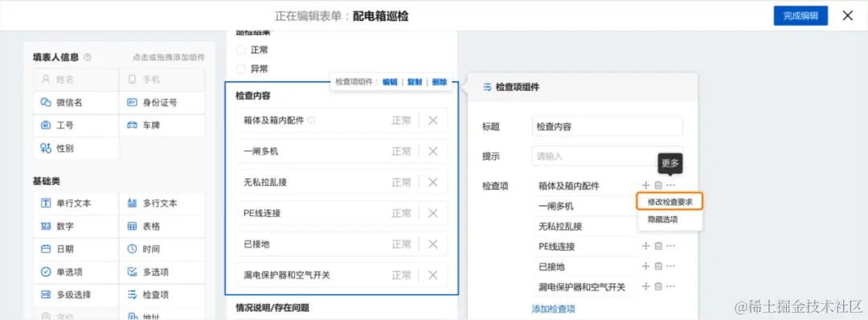Add the 身份证号 component
This screenshot has height=320, width=868.
pyautogui.click(x=162, y=103)
